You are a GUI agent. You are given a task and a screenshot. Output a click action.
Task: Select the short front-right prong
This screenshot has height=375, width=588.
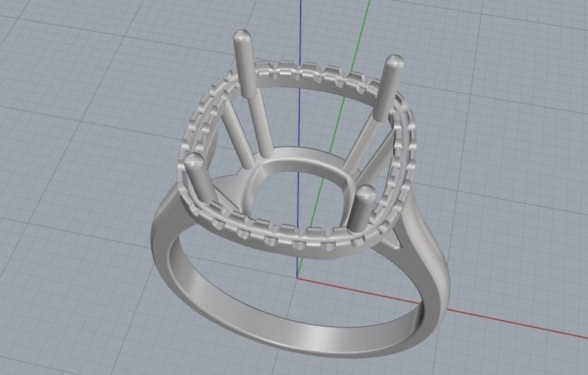(362, 209)
